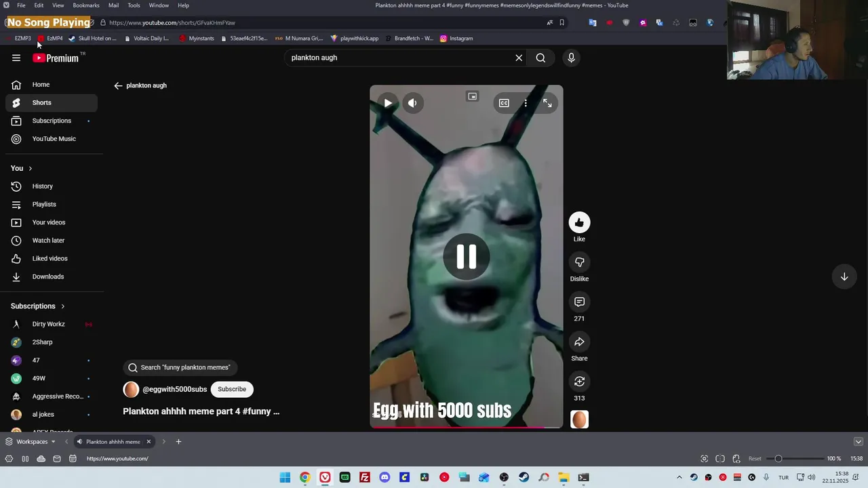
Task: Open the 2Sharp subscription channel
Action: coord(52,342)
